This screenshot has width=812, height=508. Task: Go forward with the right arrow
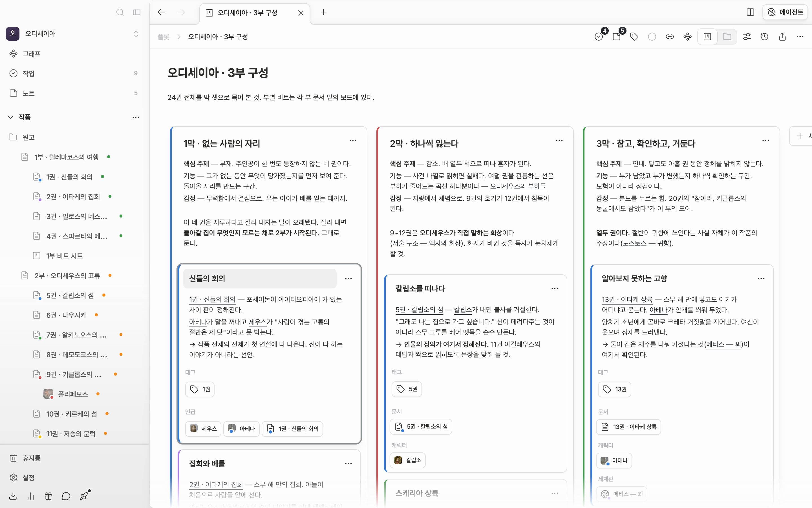(x=181, y=12)
